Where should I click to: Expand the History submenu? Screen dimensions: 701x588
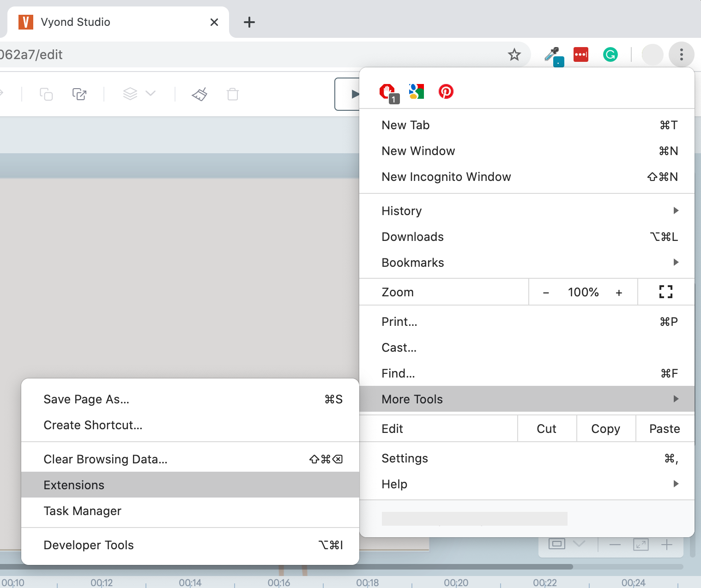(526, 211)
